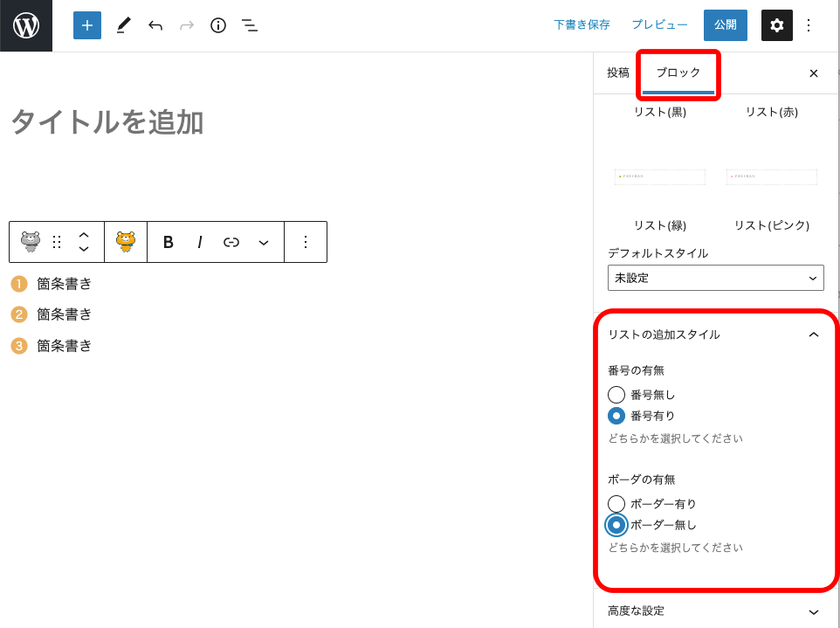Click the タイトルを追加 title field
The height and width of the screenshot is (628, 840).
click(x=107, y=123)
